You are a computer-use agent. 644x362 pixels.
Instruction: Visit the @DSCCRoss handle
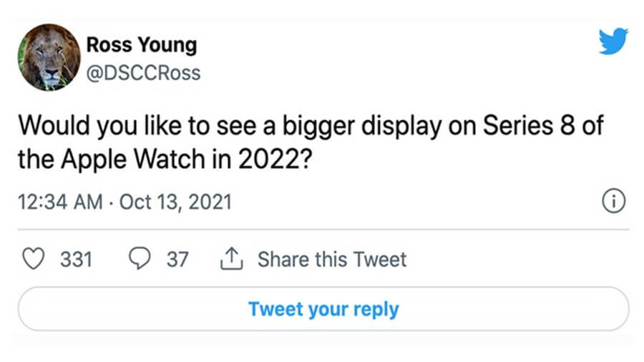[x=143, y=73]
